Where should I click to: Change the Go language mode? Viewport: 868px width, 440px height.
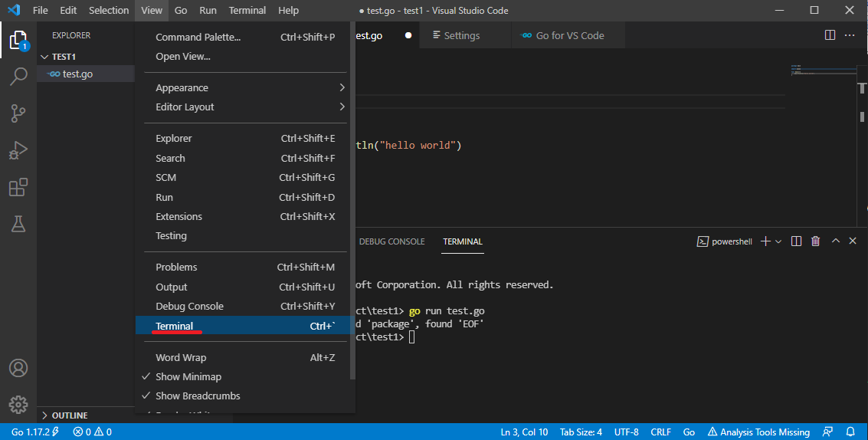pyautogui.click(x=689, y=432)
